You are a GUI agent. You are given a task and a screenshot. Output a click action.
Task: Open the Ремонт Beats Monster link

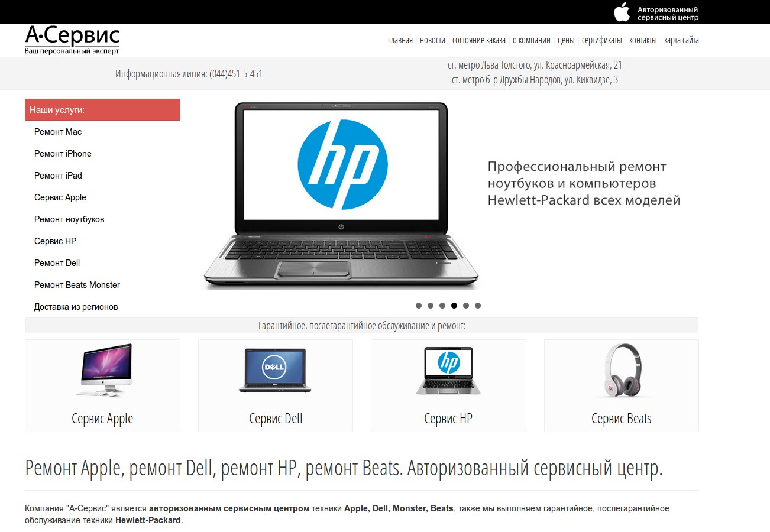click(77, 285)
